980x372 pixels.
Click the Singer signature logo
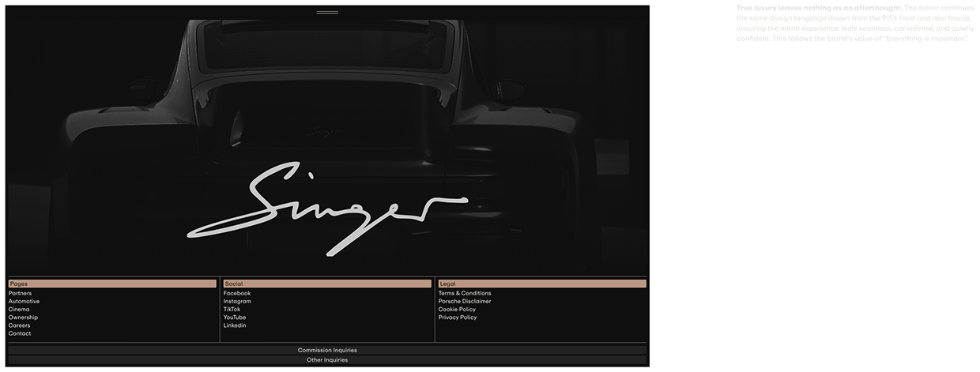click(x=327, y=209)
